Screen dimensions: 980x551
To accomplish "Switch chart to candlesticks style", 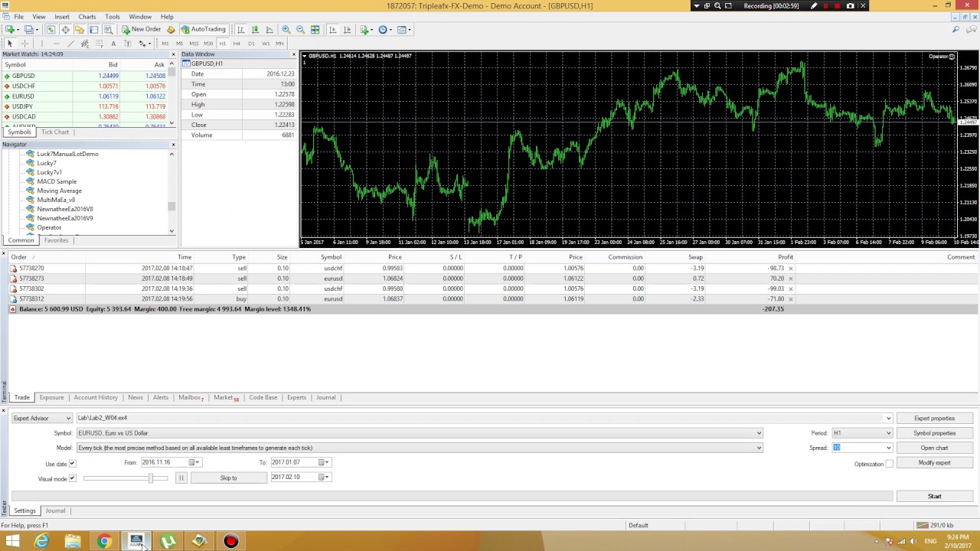I will [255, 30].
